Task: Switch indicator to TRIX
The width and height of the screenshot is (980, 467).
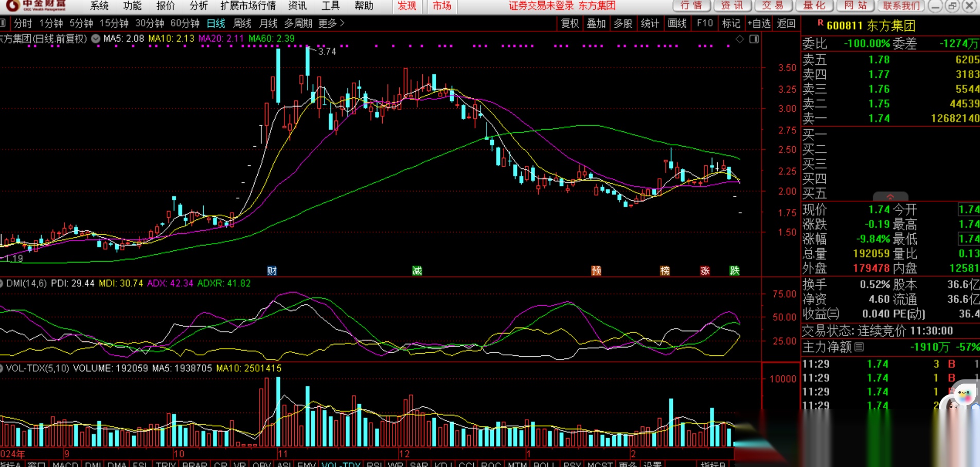Action: click(166, 464)
